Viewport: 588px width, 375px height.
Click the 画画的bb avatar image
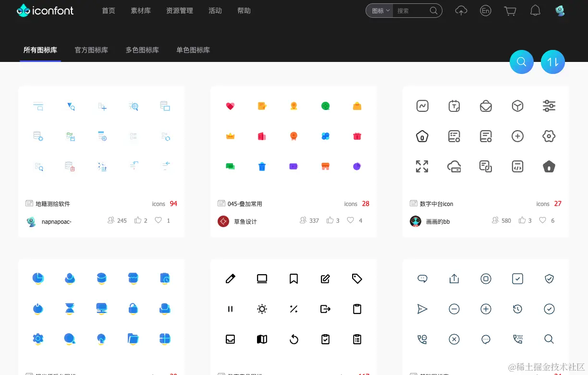[x=416, y=221]
